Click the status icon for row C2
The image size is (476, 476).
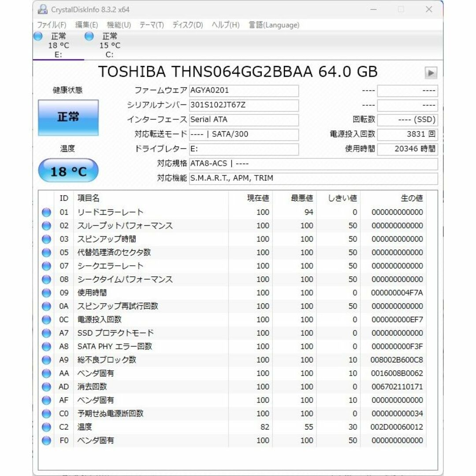click(46, 427)
